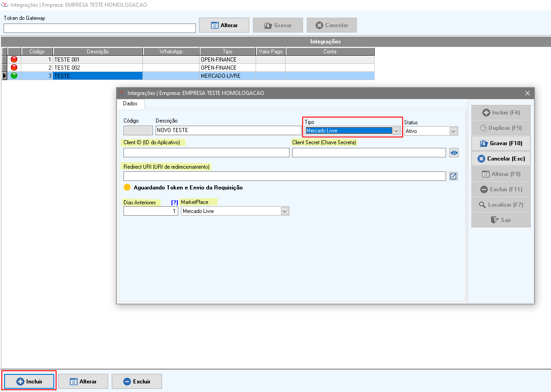The width and height of the screenshot is (551, 392).
Task: Click the Sair button
Action: point(501,220)
